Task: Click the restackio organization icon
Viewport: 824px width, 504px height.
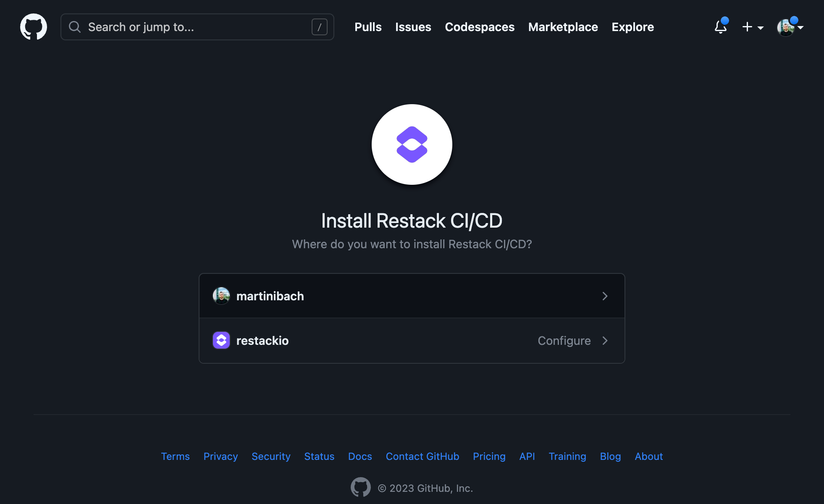Action: coord(221,341)
